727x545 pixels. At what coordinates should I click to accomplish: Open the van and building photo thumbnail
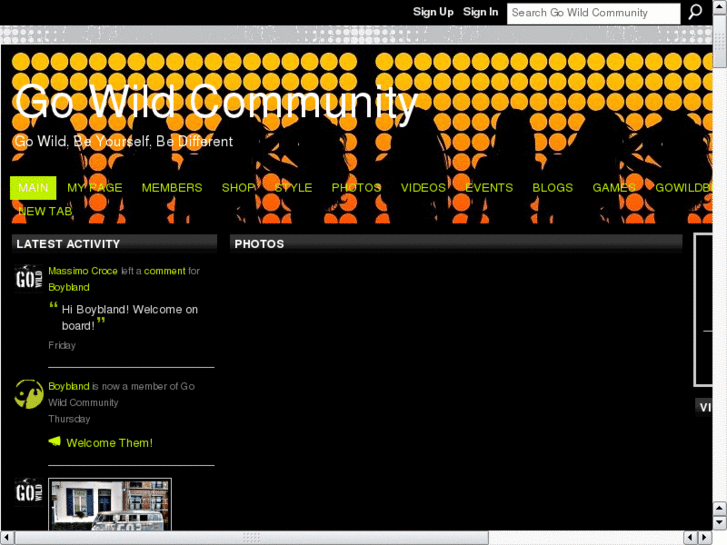[x=110, y=504]
